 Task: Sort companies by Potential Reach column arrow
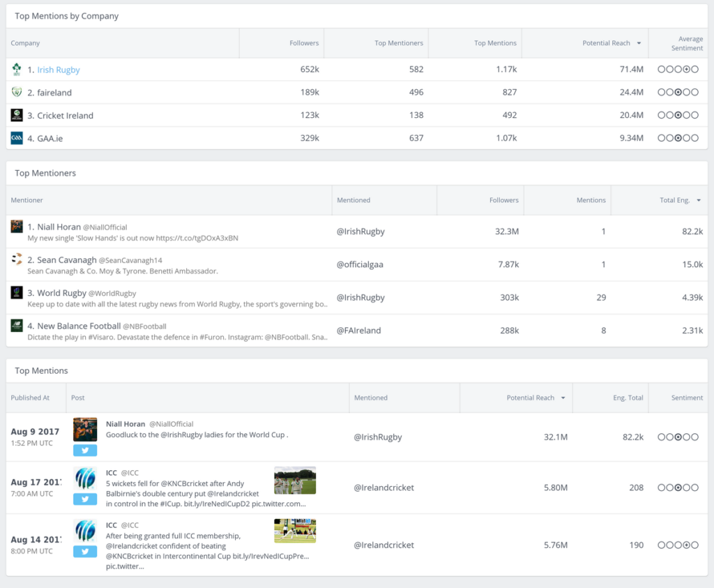click(x=639, y=43)
